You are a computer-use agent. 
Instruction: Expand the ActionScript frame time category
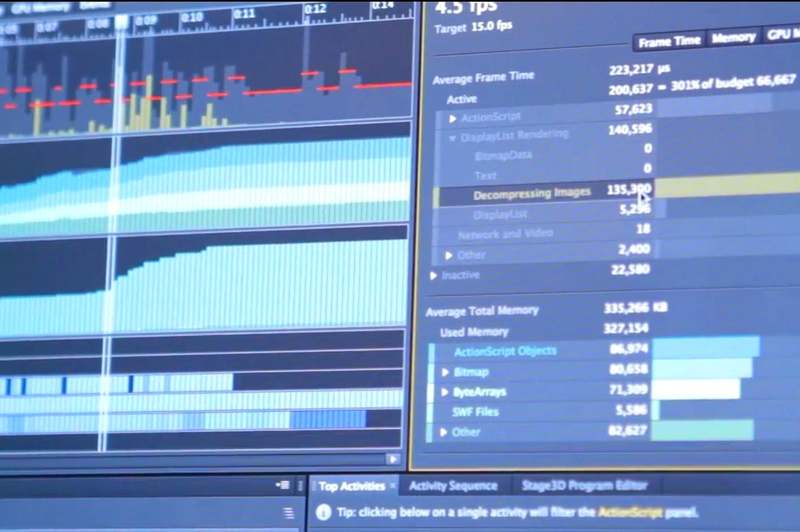(x=452, y=117)
